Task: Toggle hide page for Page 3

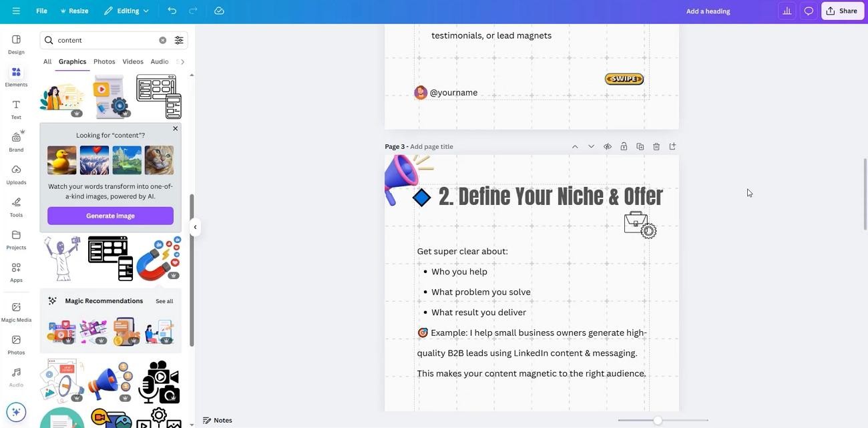Action: [608, 146]
